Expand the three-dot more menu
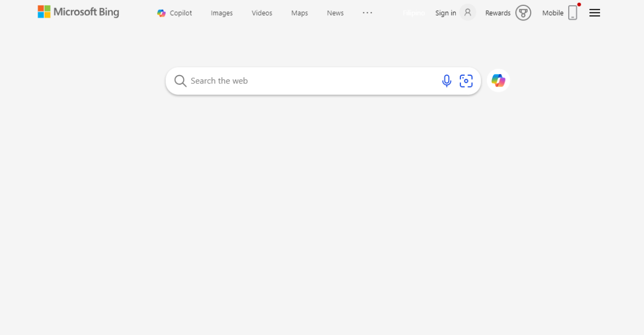This screenshot has height=335, width=644. pyautogui.click(x=368, y=12)
